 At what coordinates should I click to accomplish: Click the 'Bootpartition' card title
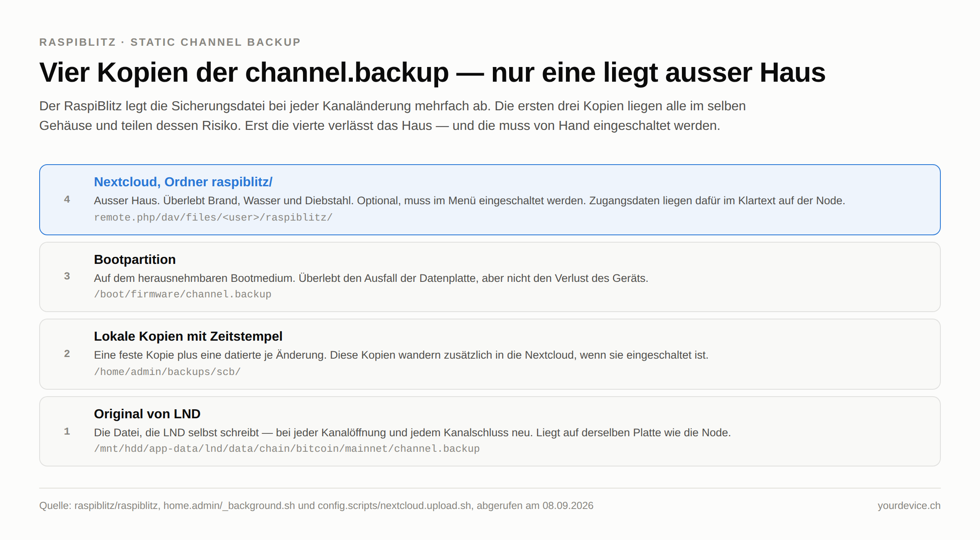tap(135, 259)
